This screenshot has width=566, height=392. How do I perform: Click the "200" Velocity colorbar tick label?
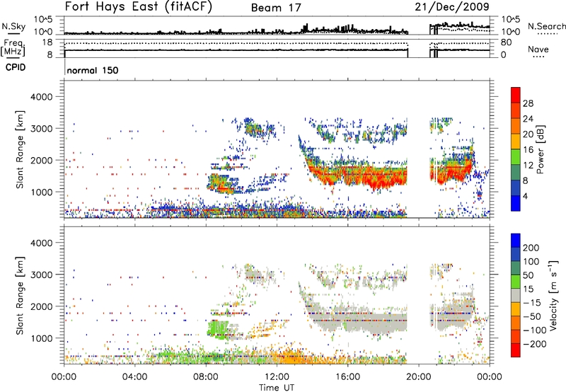[531, 248]
